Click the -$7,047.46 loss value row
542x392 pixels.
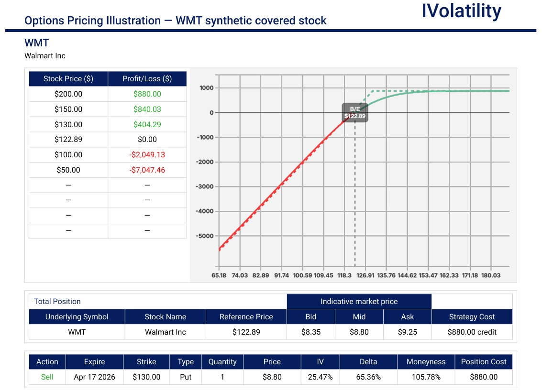[x=147, y=170]
